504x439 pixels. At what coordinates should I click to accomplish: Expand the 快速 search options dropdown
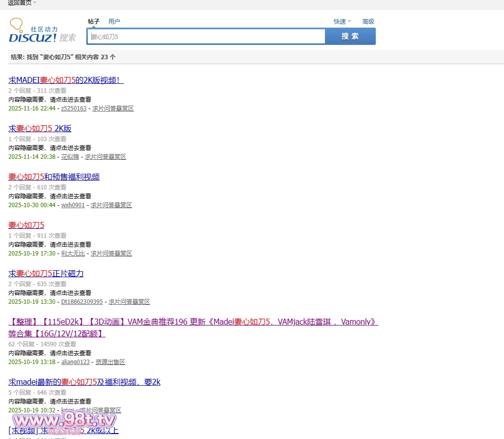[342, 22]
